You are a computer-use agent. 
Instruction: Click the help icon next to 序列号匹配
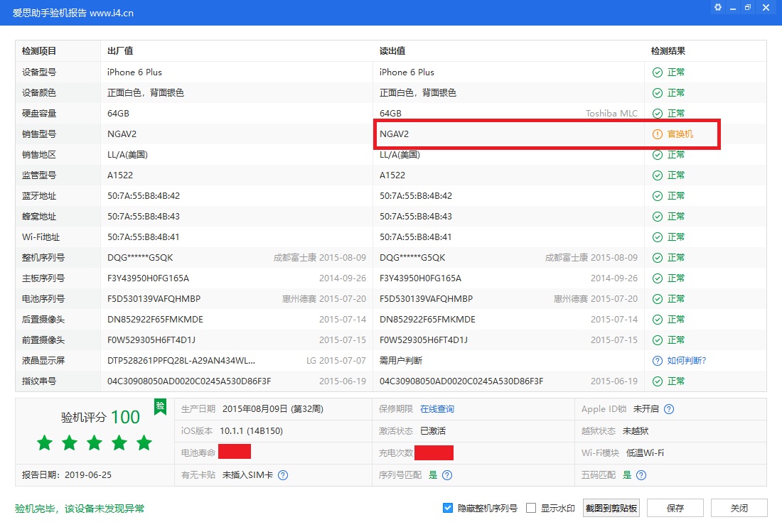coord(447,475)
